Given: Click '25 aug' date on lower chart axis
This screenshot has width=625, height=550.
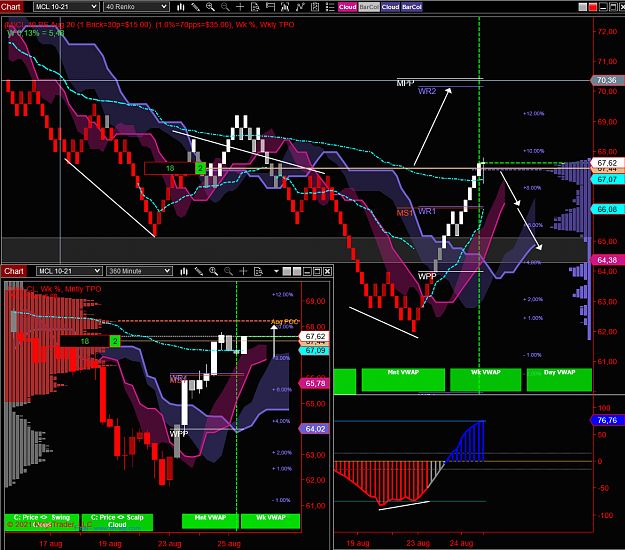Looking at the screenshot, I should pos(229,544).
